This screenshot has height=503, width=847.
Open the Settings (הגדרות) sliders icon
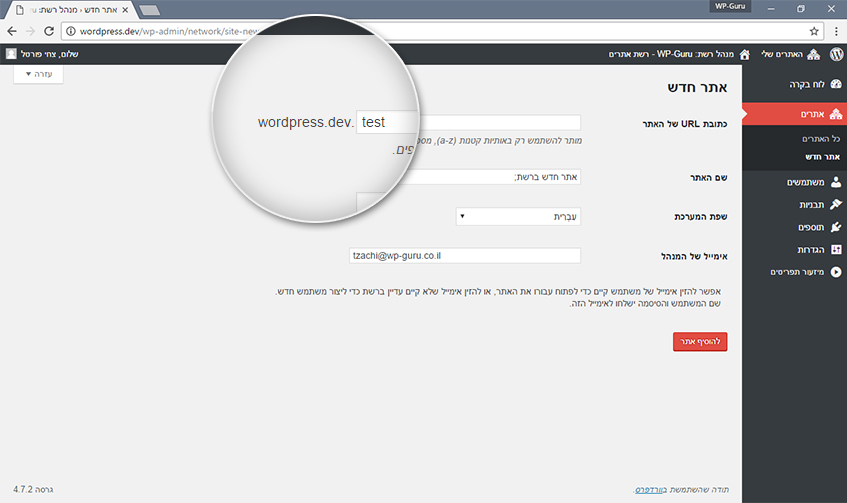pyautogui.click(x=836, y=249)
